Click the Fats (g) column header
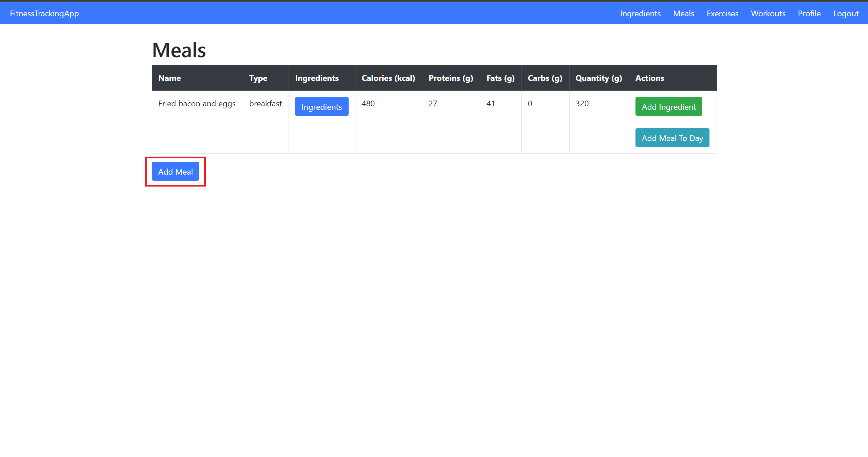 click(500, 78)
